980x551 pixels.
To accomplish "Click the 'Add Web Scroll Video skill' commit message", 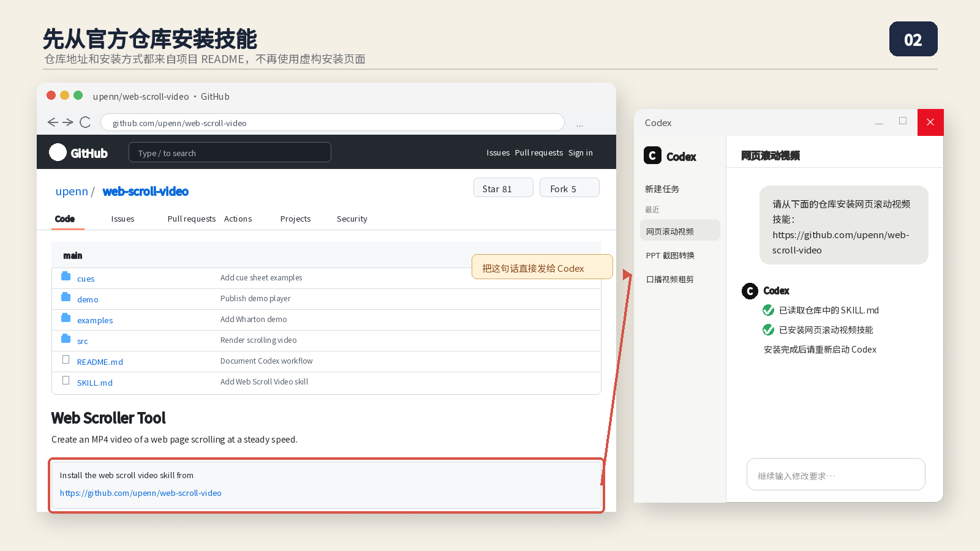I will tap(265, 382).
